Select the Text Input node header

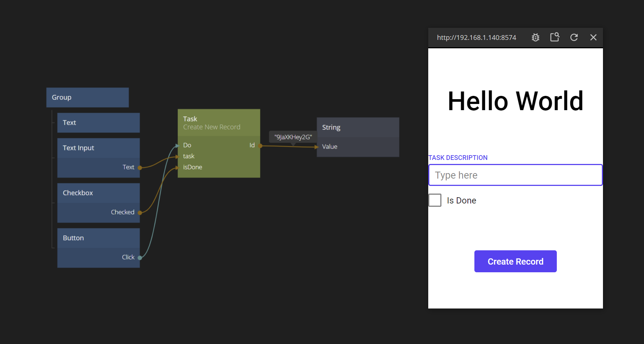click(98, 148)
